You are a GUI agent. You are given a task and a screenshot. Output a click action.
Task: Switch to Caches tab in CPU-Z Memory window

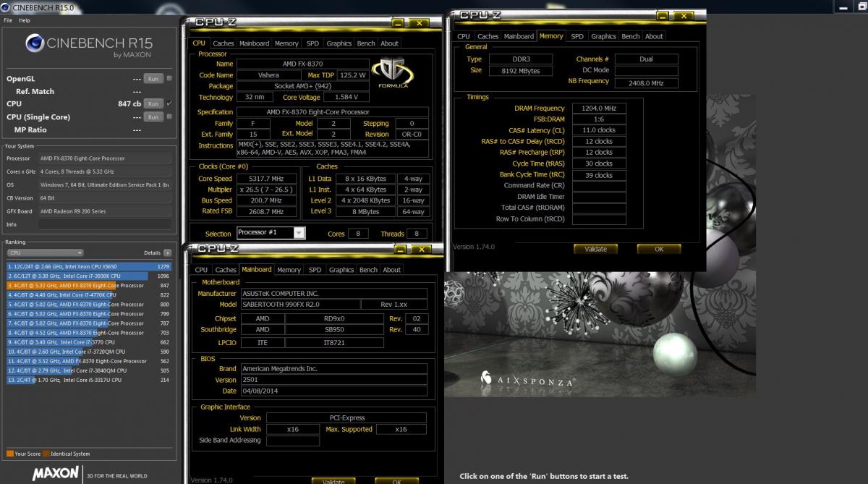pos(488,36)
